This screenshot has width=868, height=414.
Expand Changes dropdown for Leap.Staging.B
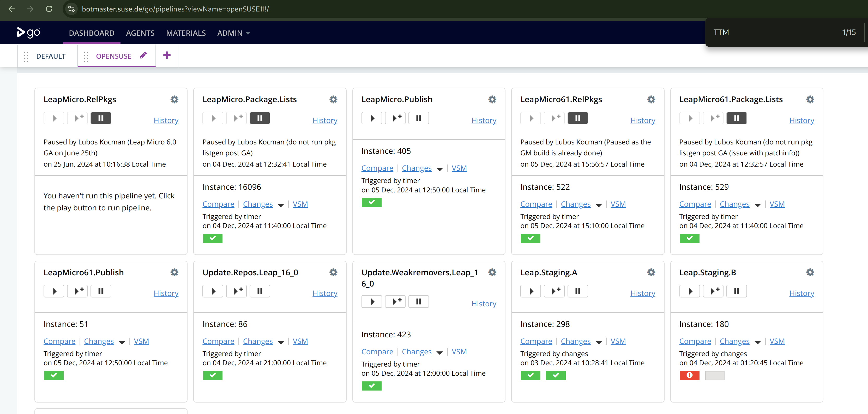(757, 342)
